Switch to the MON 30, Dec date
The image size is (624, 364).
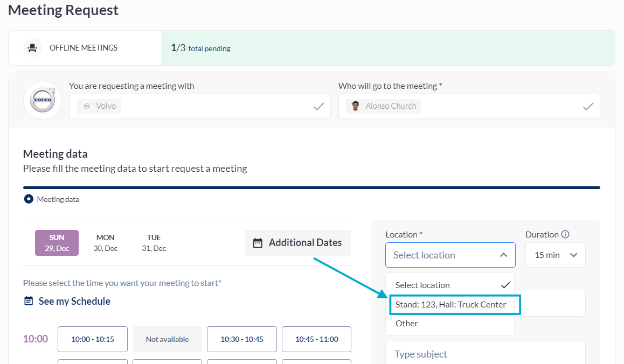106,243
